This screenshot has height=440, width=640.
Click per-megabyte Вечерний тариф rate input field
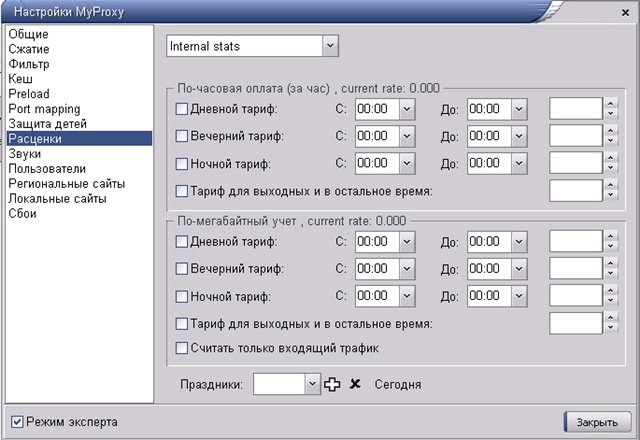pyautogui.click(x=576, y=268)
